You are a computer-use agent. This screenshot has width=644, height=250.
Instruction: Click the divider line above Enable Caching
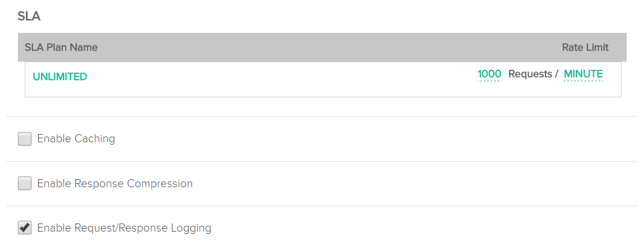point(322,117)
